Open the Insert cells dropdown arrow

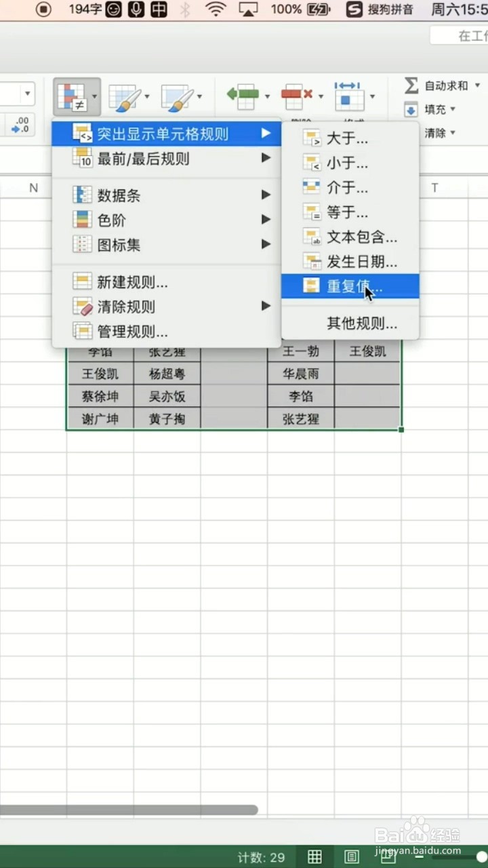[x=267, y=96]
